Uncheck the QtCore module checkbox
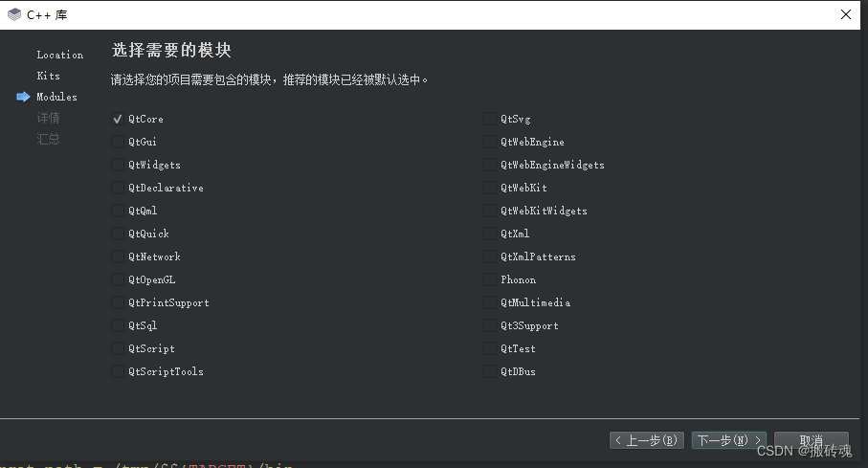The height and width of the screenshot is (468, 868). (x=118, y=119)
